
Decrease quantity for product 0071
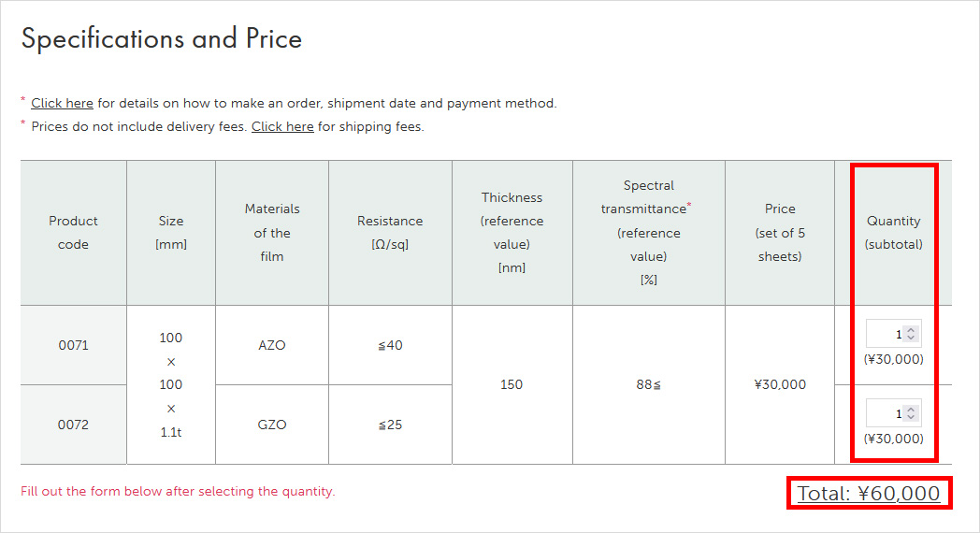click(x=911, y=339)
